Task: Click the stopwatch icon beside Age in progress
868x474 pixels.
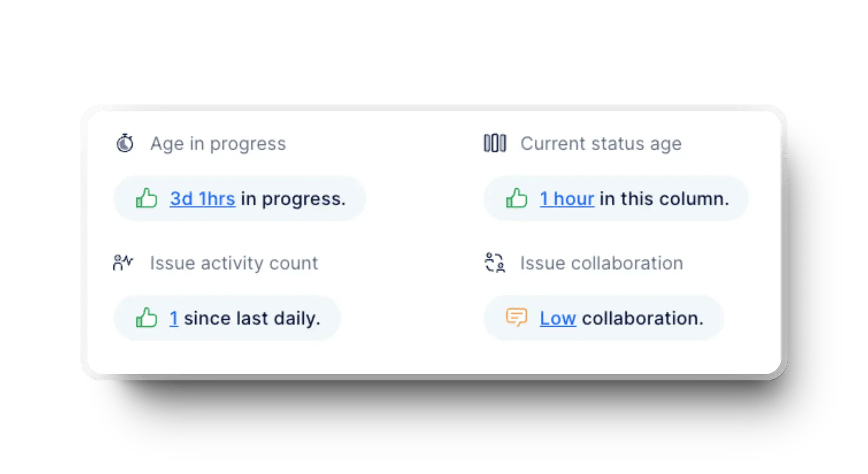Action: point(124,143)
